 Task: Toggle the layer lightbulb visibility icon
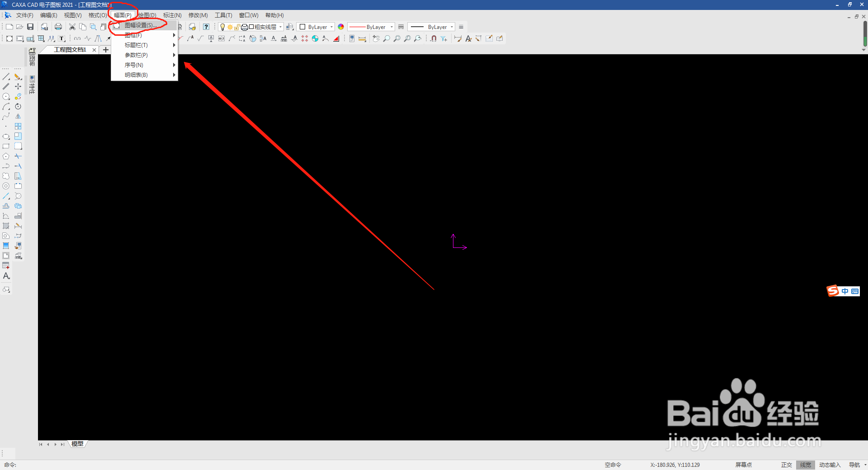(222, 27)
